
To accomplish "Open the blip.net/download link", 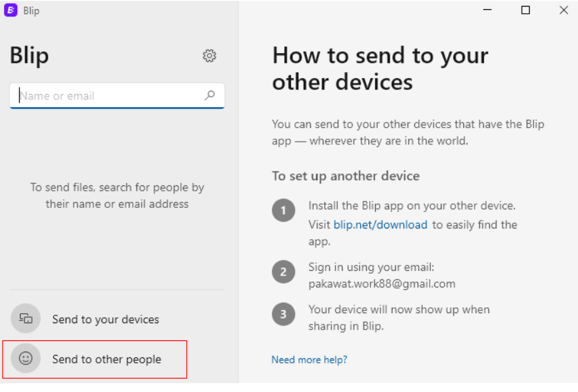I will click(380, 225).
